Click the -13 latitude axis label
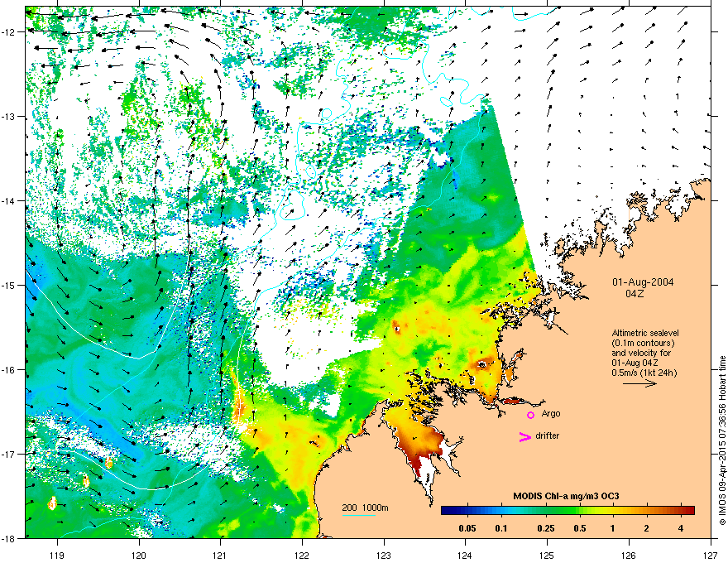The image size is (728, 563). pyautogui.click(x=9, y=116)
